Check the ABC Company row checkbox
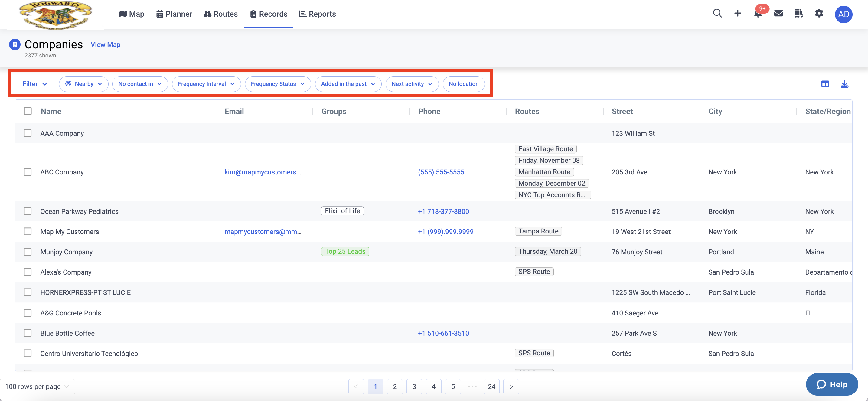This screenshot has width=868, height=401. (28, 172)
